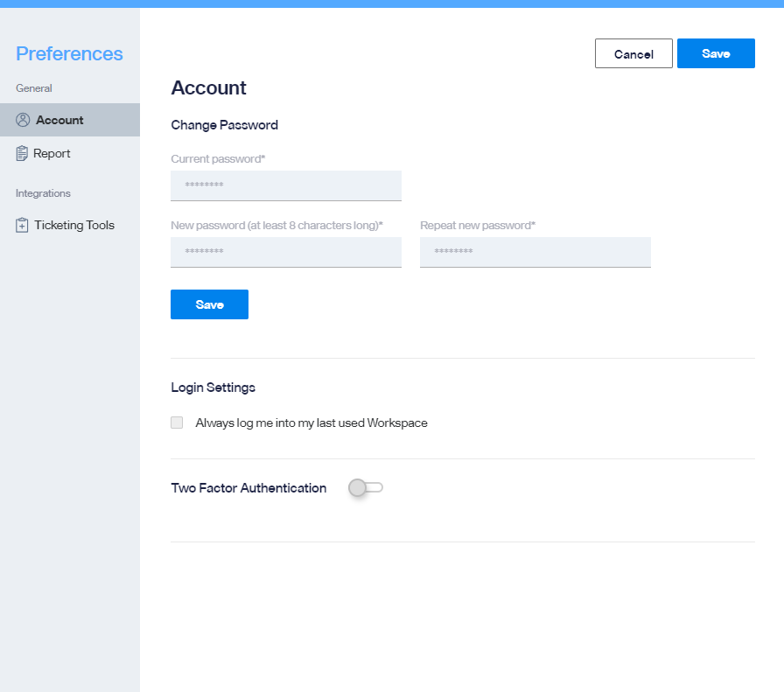Open the Report preferences section
Screen dimensions: 784x692
pyautogui.click(x=70, y=153)
